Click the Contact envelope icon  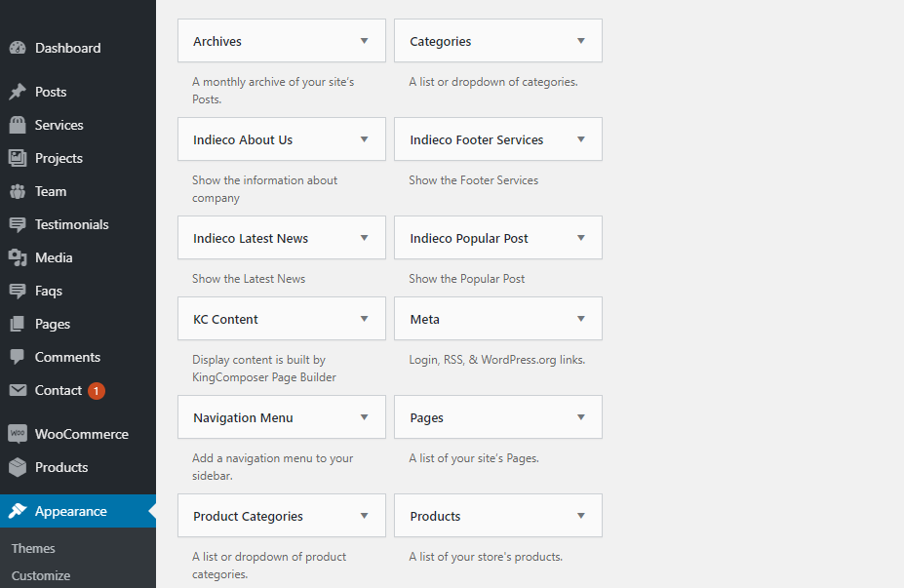(x=18, y=390)
